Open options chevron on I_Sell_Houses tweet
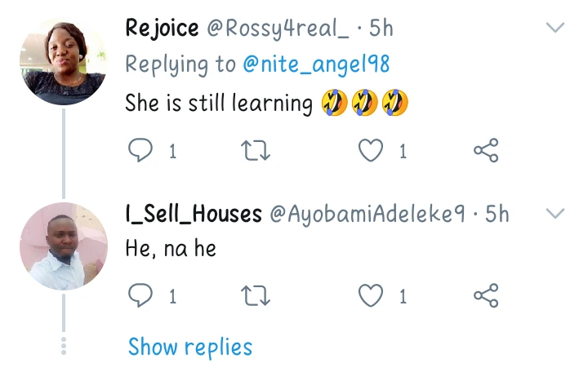The width and height of the screenshot is (588, 381). (x=555, y=214)
